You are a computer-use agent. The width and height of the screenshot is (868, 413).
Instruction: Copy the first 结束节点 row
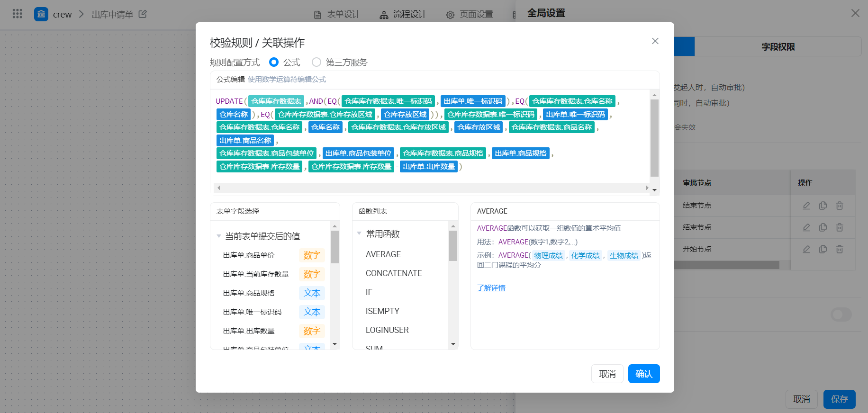tap(823, 206)
